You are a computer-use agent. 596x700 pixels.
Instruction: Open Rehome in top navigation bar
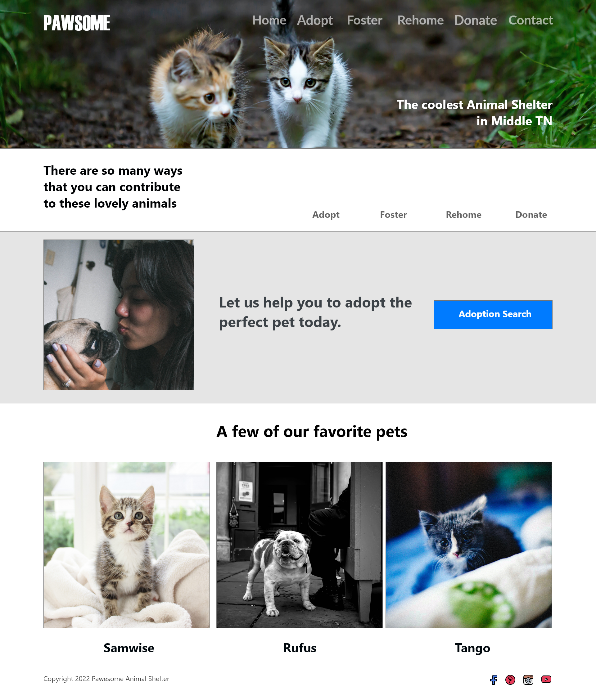[x=420, y=20]
